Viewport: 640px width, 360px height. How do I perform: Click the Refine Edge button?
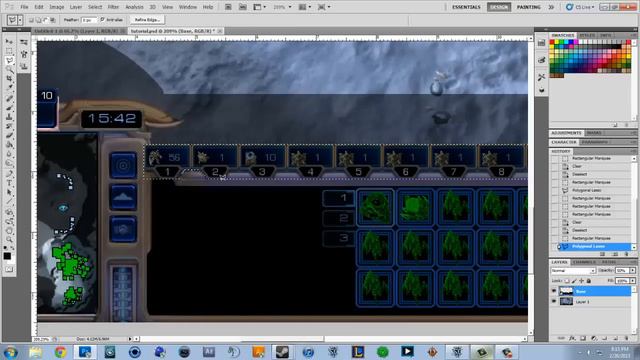point(147,20)
